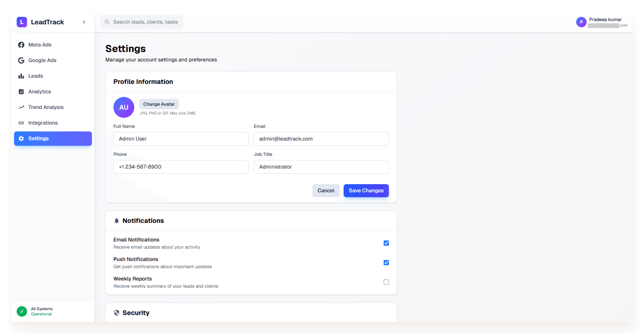Click the green operational status checkmark icon

22,311
